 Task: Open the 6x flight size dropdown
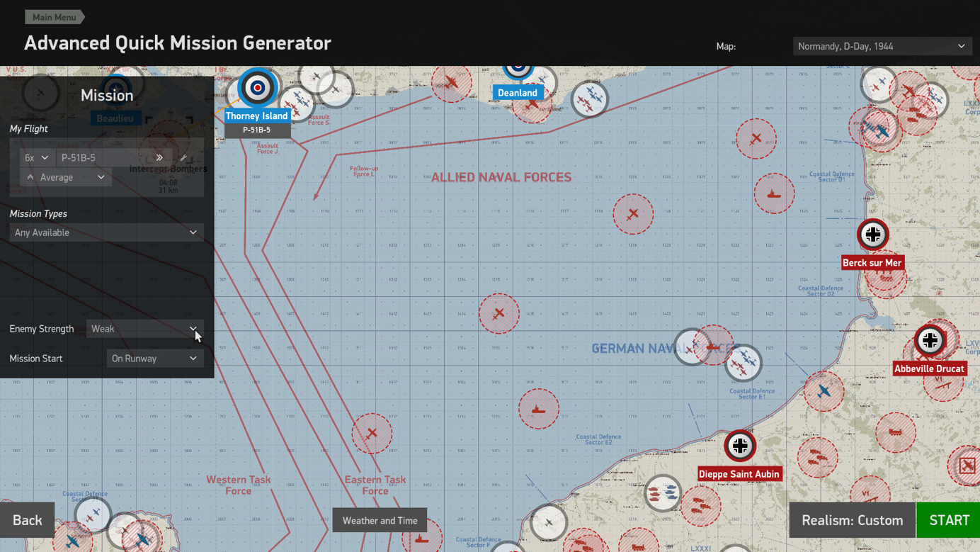[37, 157]
